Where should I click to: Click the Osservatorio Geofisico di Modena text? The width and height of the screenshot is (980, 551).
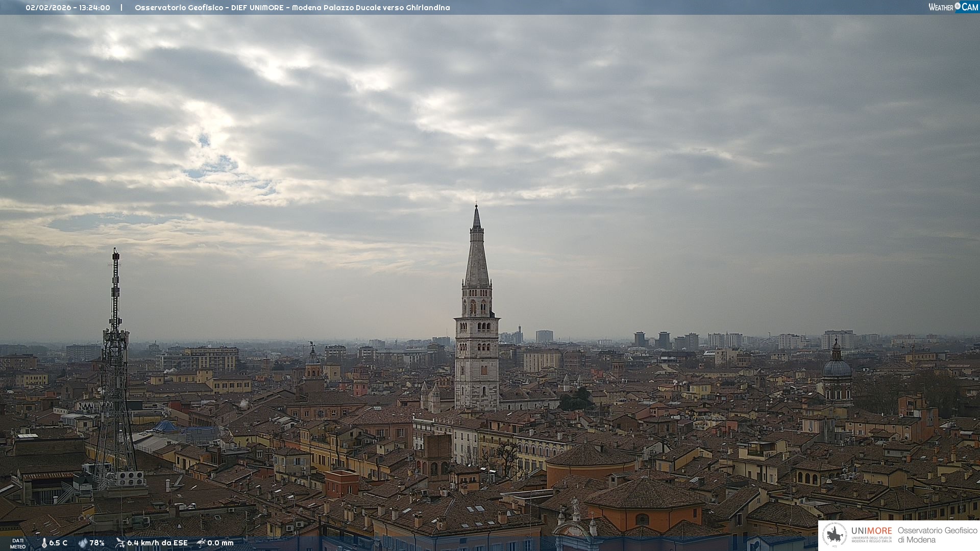[x=937, y=535]
